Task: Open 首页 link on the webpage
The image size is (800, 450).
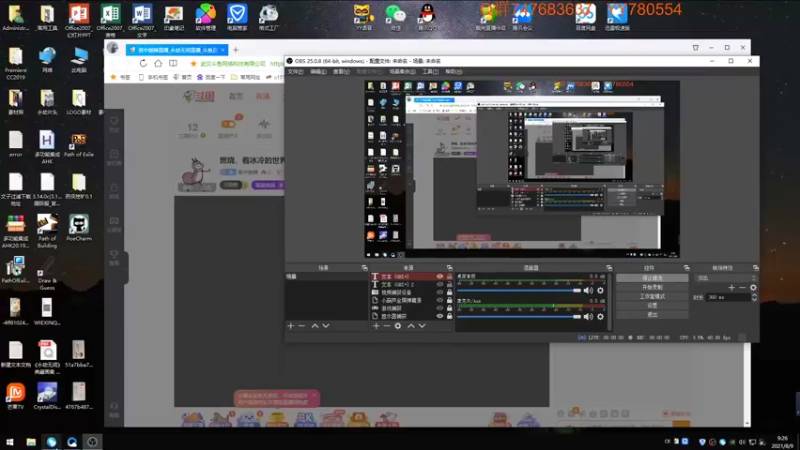Action: pyautogui.click(x=236, y=96)
